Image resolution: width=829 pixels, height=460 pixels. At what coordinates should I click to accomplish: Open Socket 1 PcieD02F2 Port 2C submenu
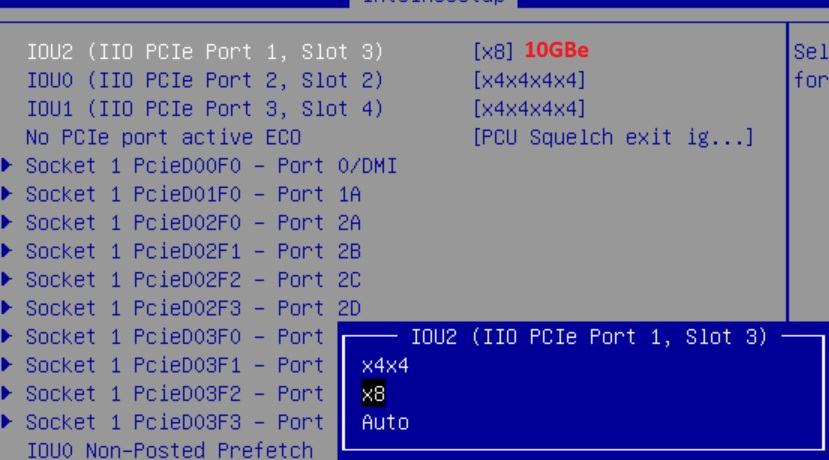point(193,280)
